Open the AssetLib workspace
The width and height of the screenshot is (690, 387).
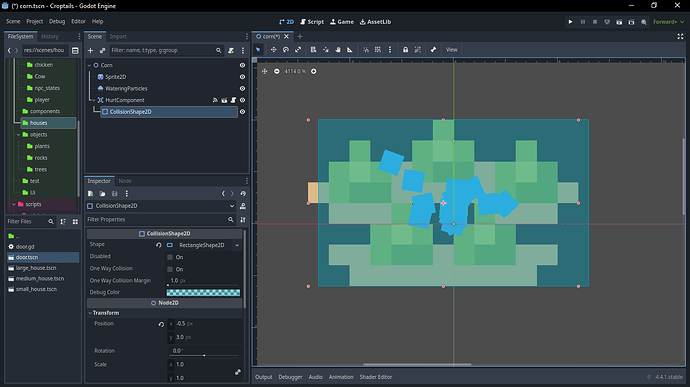(375, 22)
